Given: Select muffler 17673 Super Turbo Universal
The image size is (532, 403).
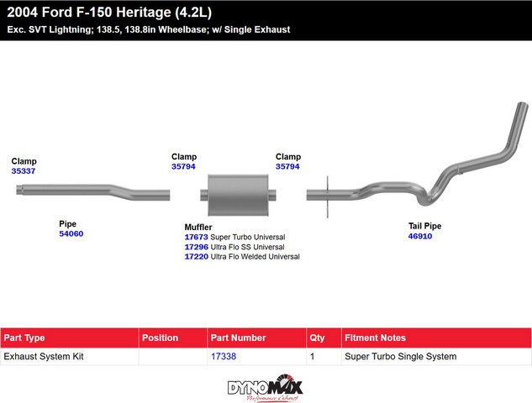Looking at the screenshot, I should point(196,237).
